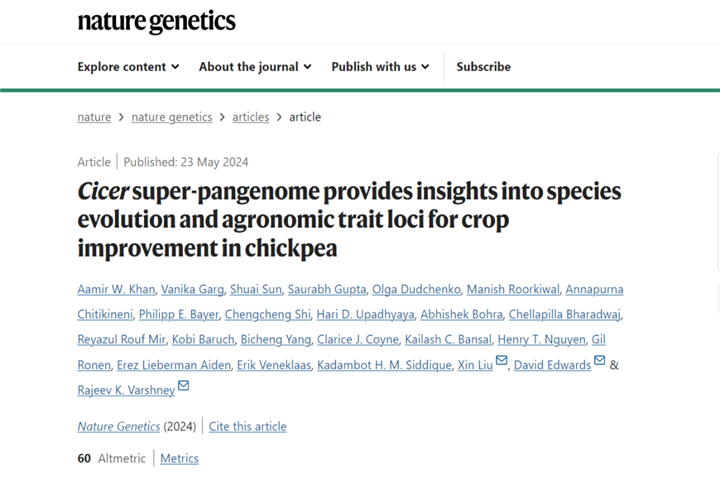Viewport: 720px width, 480px height.
Task: Open author Aamir W. Khan profile
Action: point(116,290)
